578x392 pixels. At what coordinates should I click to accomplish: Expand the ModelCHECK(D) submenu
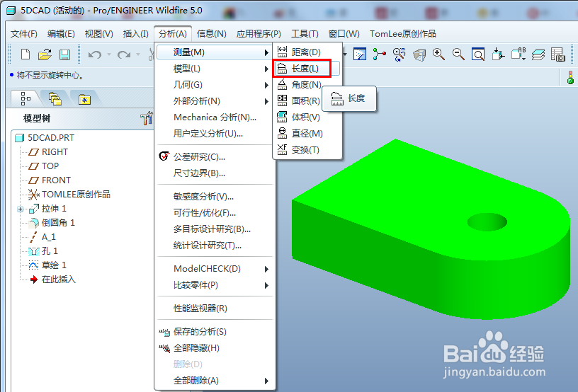tap(215, 269)
